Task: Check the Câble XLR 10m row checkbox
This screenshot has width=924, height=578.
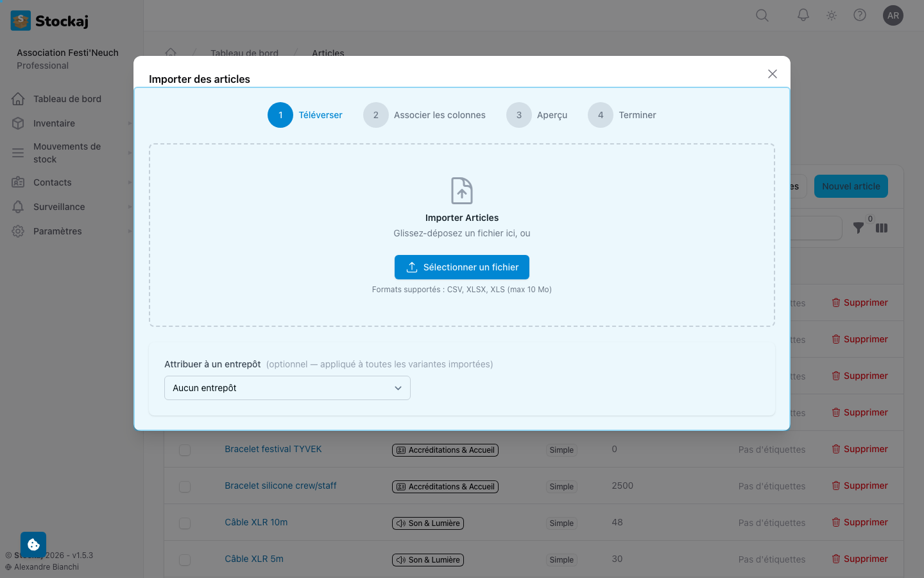Action: [185, 523]
